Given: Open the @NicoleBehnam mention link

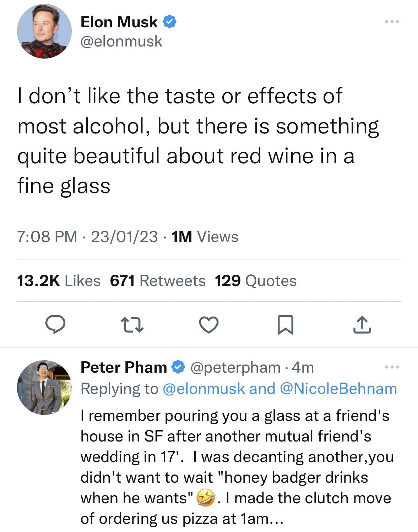Looking at the screenshot, I should (x=338, y=389).
